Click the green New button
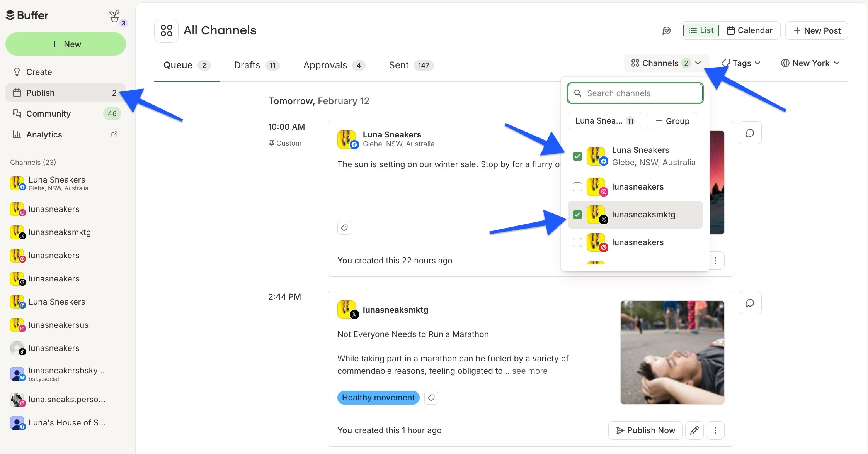The height and width of the screenshot is (454, 868). [x=66, y=44]
